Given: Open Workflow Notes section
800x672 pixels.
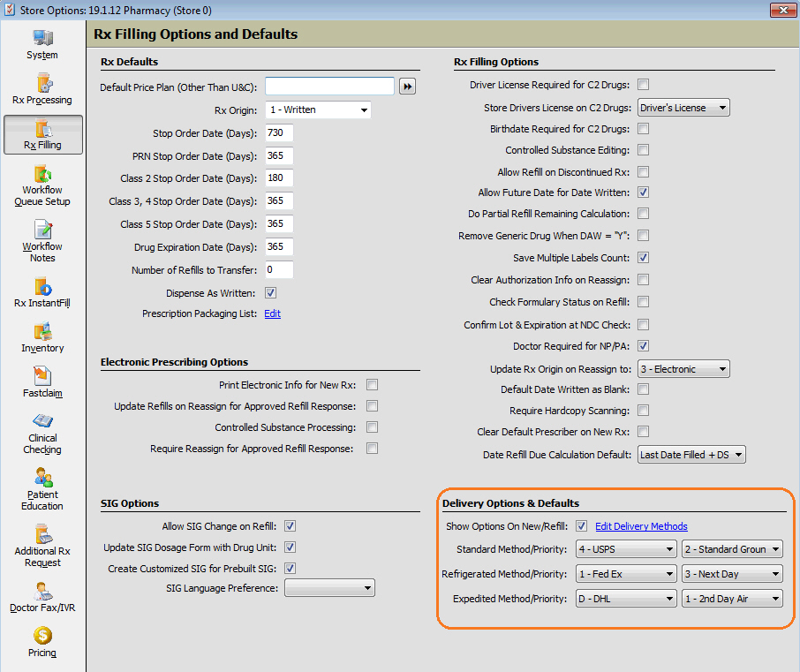Looking at the screenshot, I should click(42, 241).
